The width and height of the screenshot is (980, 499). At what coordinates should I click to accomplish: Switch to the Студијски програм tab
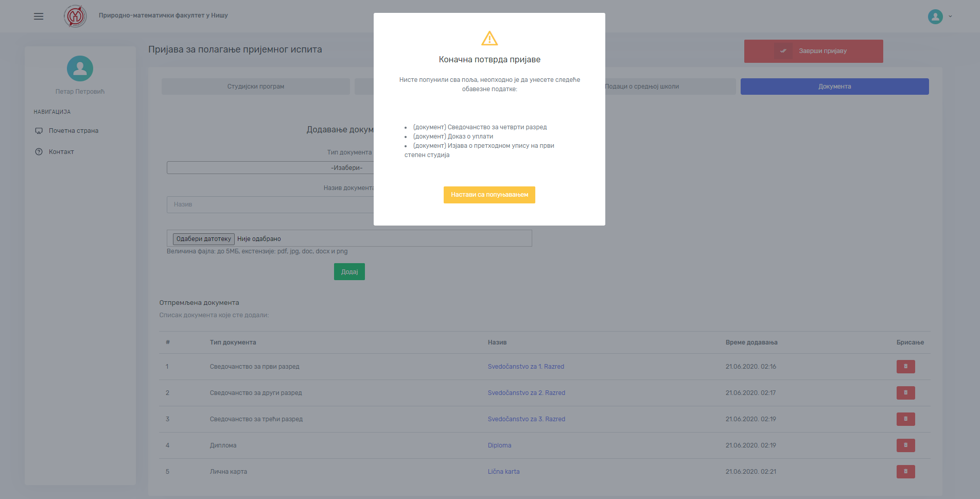point(255,87)
